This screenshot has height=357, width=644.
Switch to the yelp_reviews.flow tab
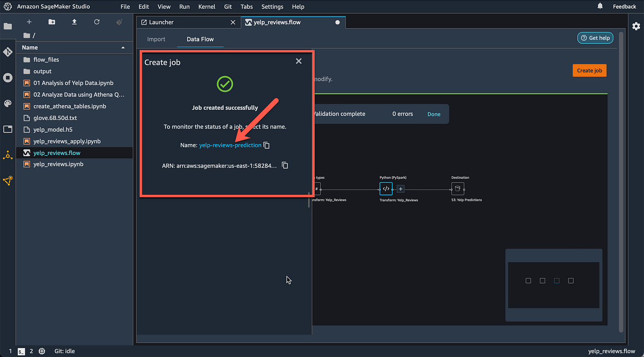coord(293,22)
